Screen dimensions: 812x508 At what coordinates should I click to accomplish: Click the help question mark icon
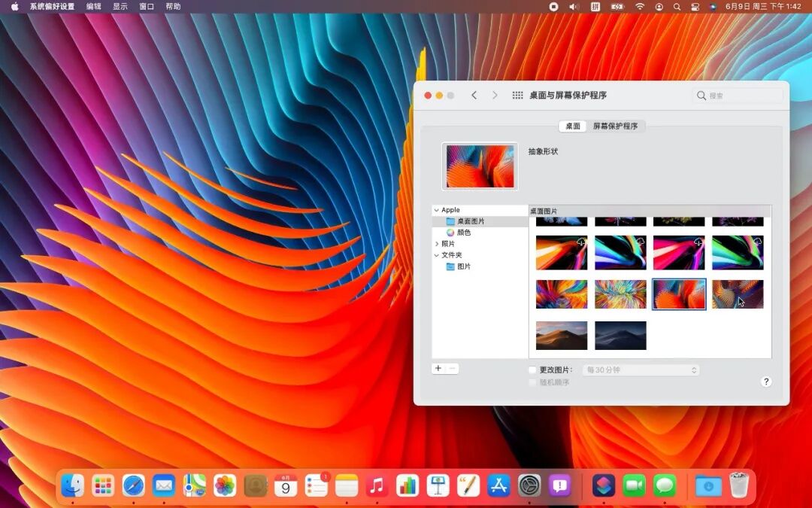click(x=766, y=381)
